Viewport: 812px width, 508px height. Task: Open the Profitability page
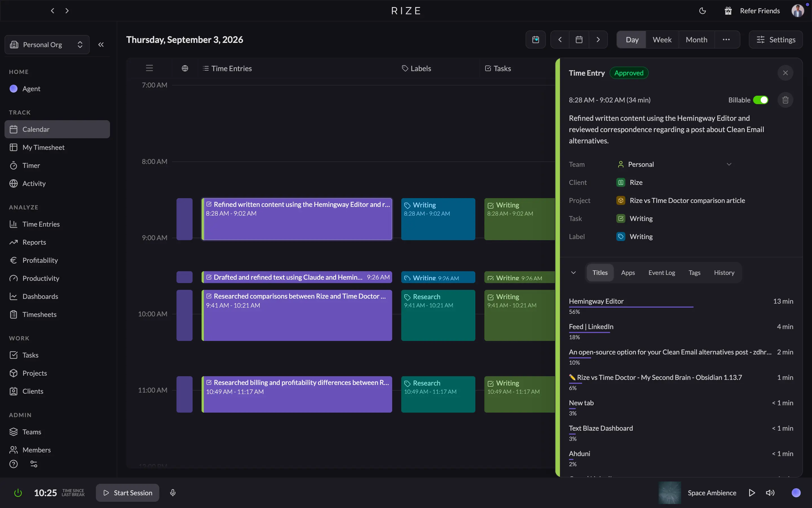(x=57, y=260)
